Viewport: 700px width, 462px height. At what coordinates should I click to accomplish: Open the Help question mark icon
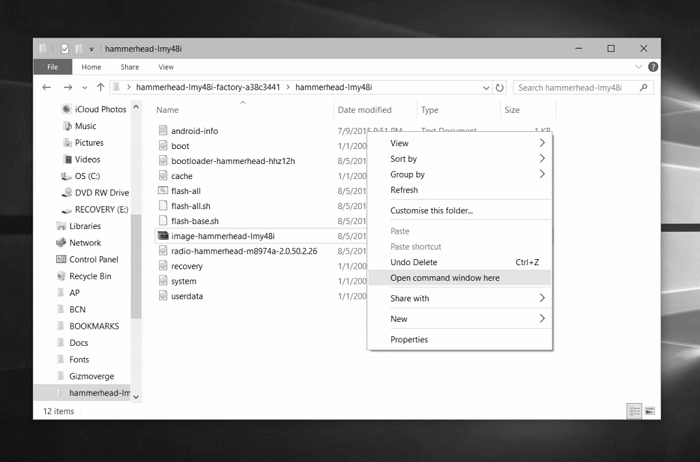[653, 67]
